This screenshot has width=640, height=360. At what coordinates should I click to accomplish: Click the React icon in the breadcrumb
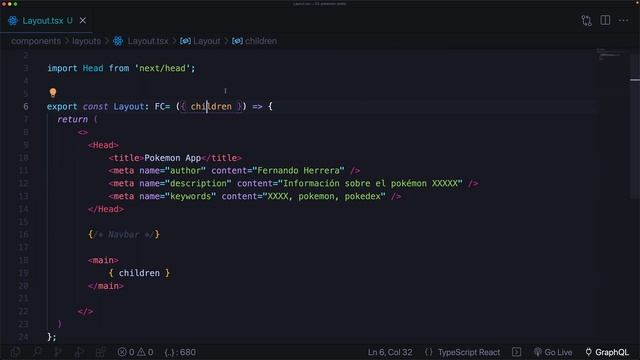pos(118,41)
